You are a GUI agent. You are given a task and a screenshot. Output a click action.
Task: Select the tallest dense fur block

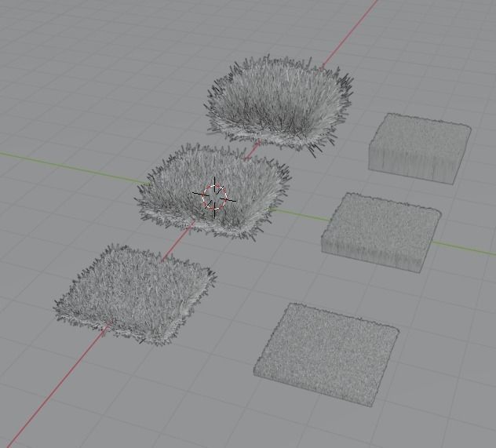click(420, 148)
